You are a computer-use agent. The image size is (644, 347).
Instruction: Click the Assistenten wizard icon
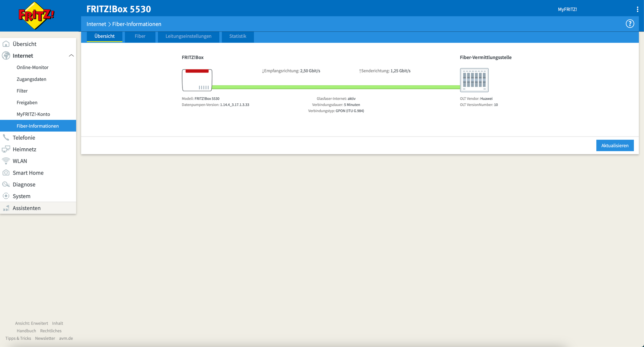coord(6,208)
